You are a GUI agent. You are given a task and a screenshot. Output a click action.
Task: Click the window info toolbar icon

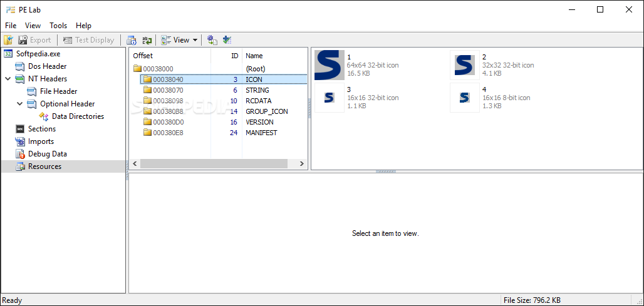pos(132,40)
